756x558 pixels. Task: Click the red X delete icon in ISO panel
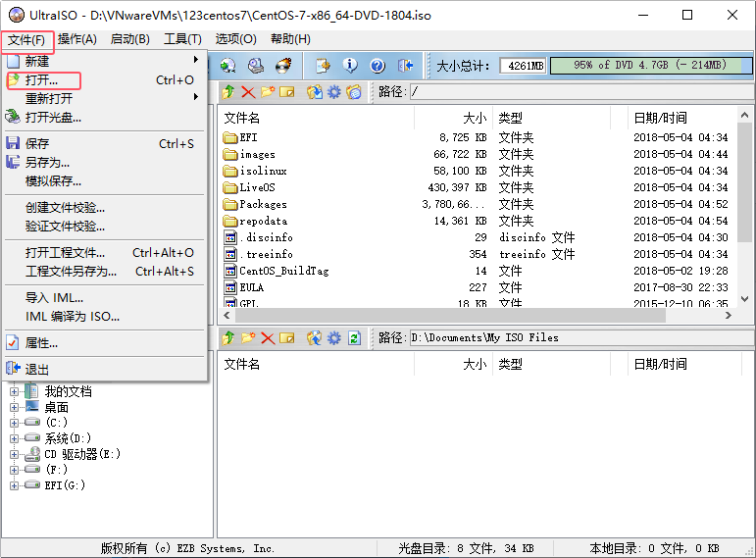coord(248,91)
